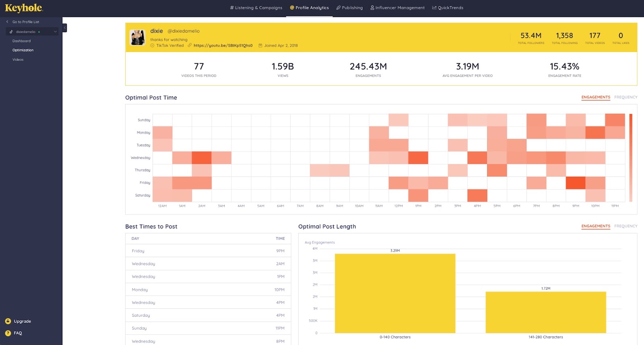The width and height of the screenshot is (644, 345).
Task: Select Engagements for Optimal Post Time
Action: [x=595, y=97]
